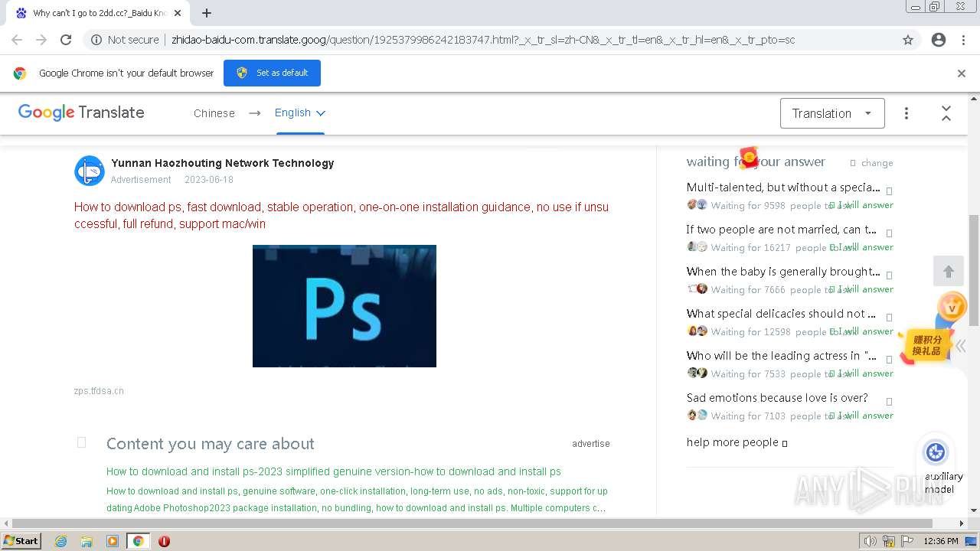Open 'Multi-talented, but without a specia...' question
This screenshot has height=551, width=980.
tap(783, 187)
